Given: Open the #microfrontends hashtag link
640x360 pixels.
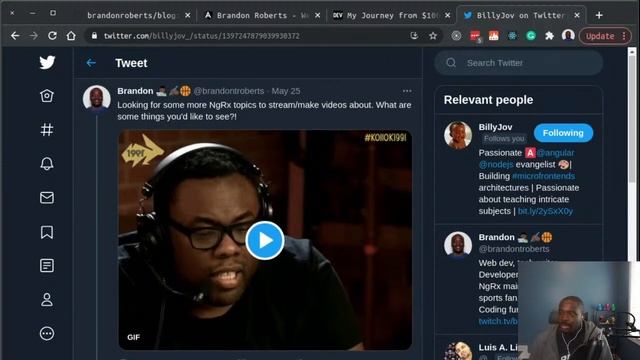Looking at the screenshot, I should pos(543,176).
